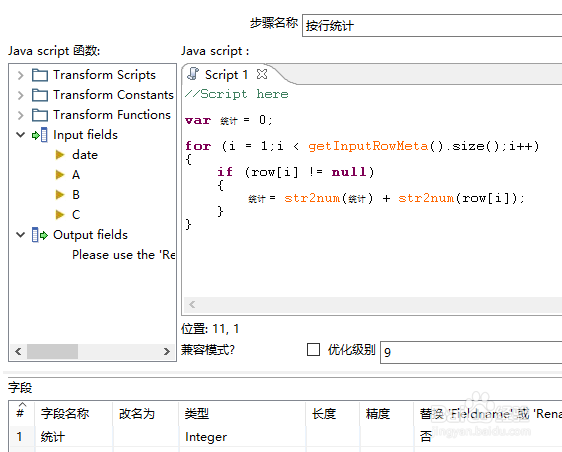The width and height of the screenshot is (562, 452).
Task: Select the Transform Scripts tree item
Action: (x=104, y=75)
